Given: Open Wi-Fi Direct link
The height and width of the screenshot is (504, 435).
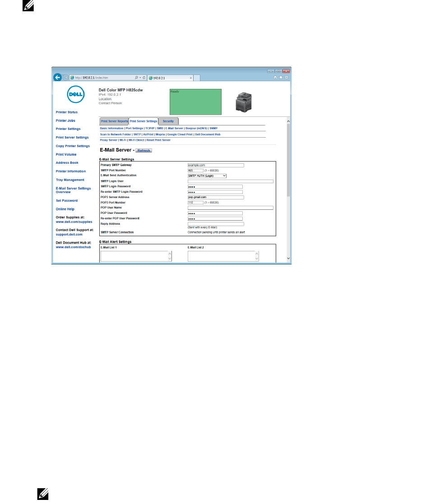Looking at the screenshot, I should coord(136,140).
